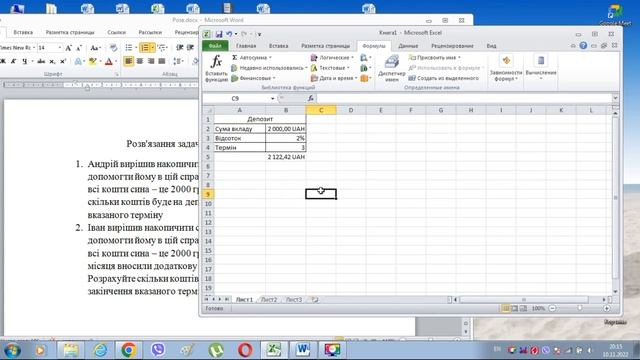Select row 12 header
Viewport: 640px width, 360px height.
coord(208,222)
